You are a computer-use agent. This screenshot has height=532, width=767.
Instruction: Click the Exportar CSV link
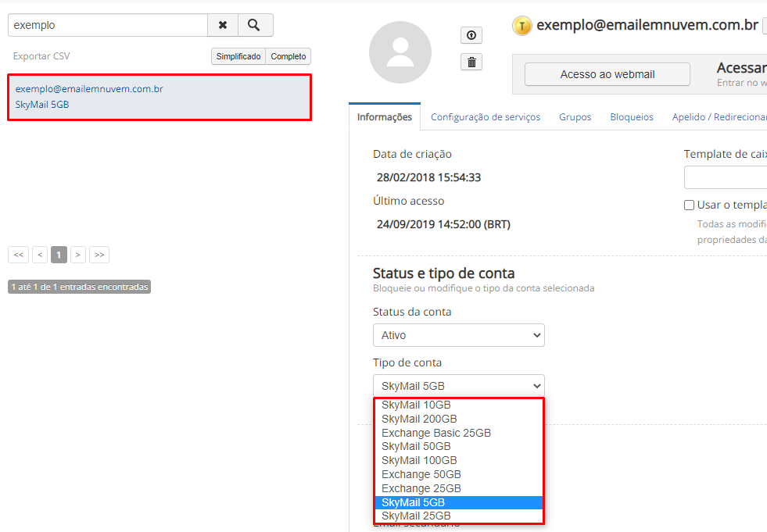tap(41, 56)
